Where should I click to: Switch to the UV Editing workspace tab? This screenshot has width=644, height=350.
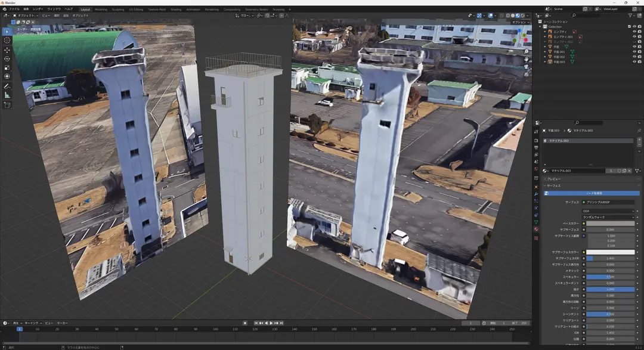click(x=136, y=10)
